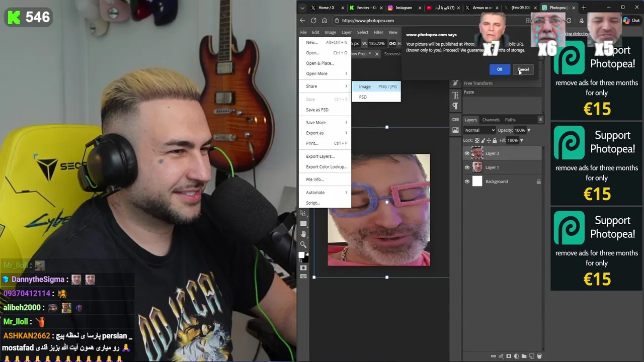Open a new browser tab with plus
The width and height of the screenshot is (644, 362).
pyautogui.click(x=584, y=8)
